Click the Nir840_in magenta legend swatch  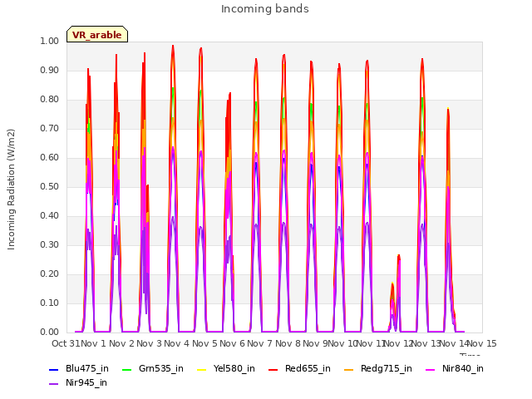pos(431,369)
